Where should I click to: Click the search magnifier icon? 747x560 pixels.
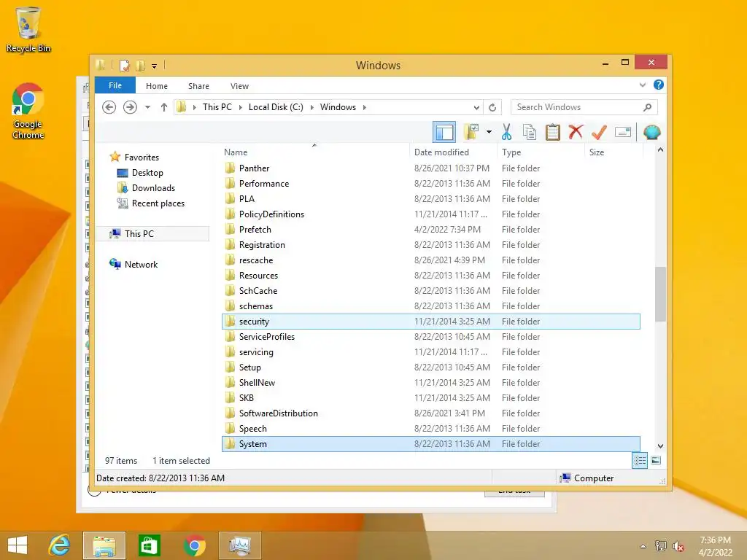pos(647,107)
